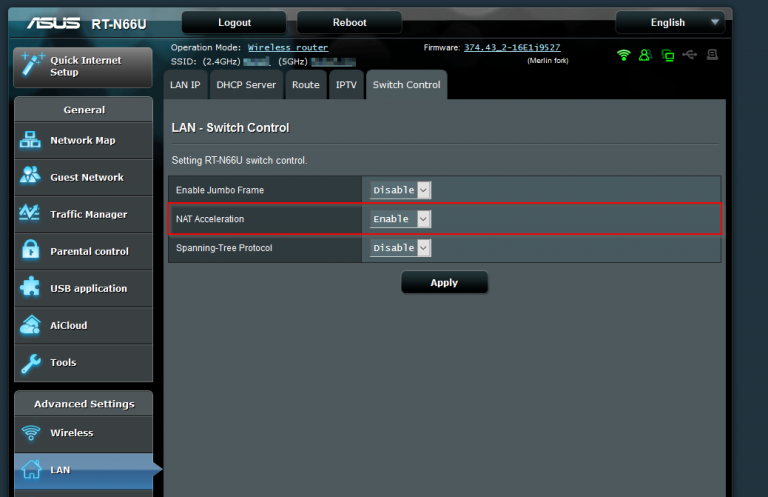Open USB application puzzle icon
This screenshot has height=497, width=768.
point(31,288)
